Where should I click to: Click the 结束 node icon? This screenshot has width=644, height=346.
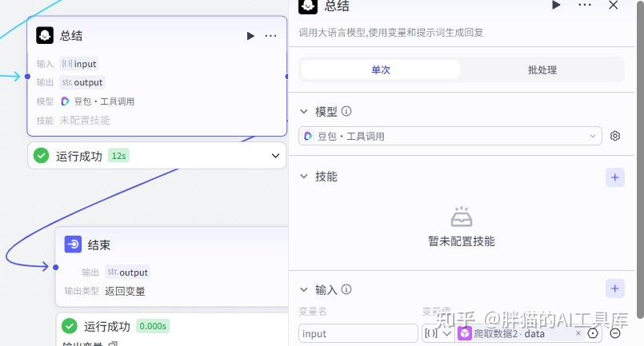click(x=73, y=245)
